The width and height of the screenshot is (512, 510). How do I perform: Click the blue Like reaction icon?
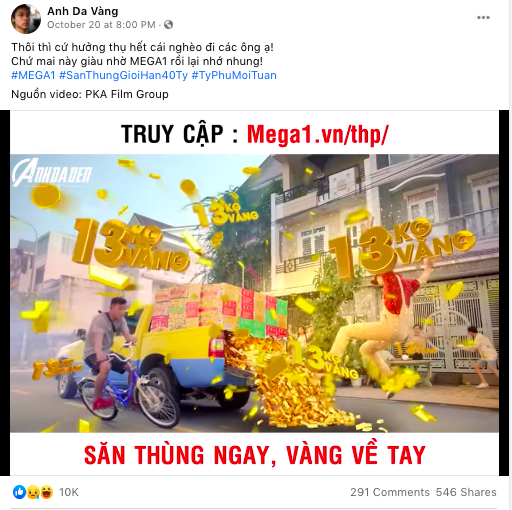[20, 492]
